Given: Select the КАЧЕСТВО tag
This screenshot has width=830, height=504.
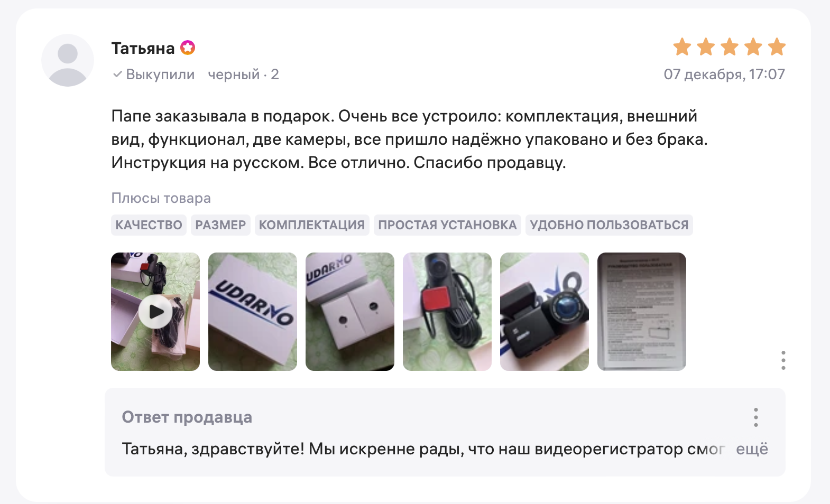Looking at the screenshot, I should (x=149, y=225).
